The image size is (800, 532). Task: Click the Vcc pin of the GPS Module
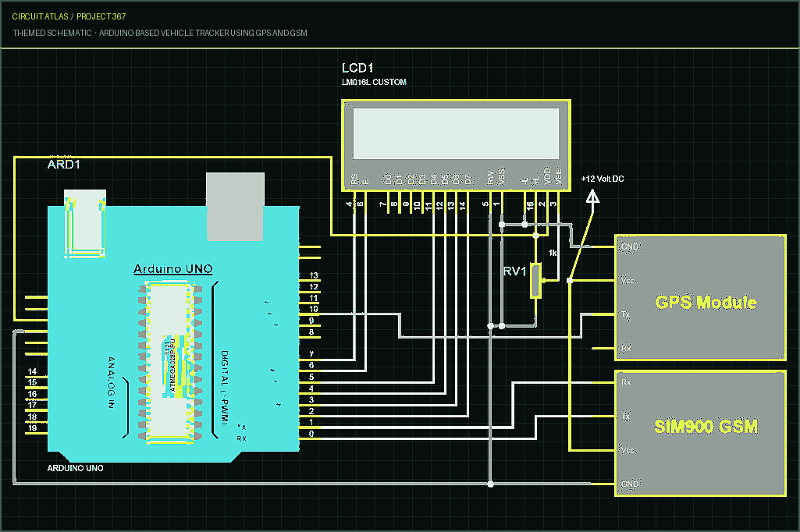point(628,281)
